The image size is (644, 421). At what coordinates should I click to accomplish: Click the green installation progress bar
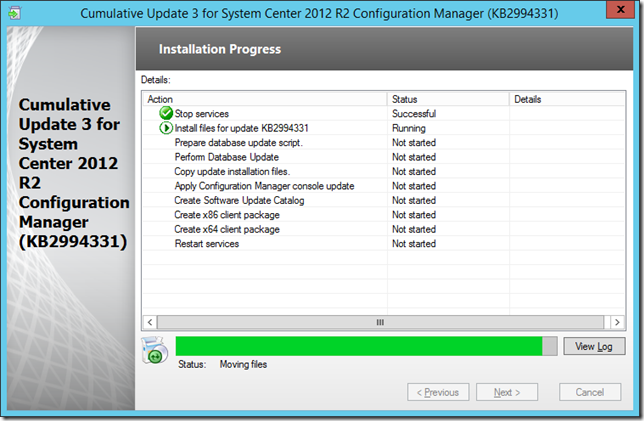[366, 346]
